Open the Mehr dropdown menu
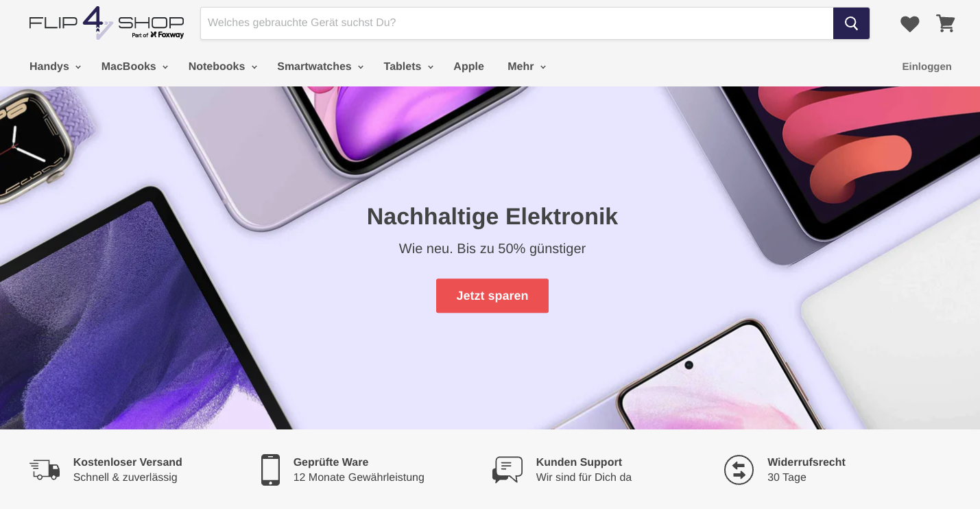 point(527,67)
